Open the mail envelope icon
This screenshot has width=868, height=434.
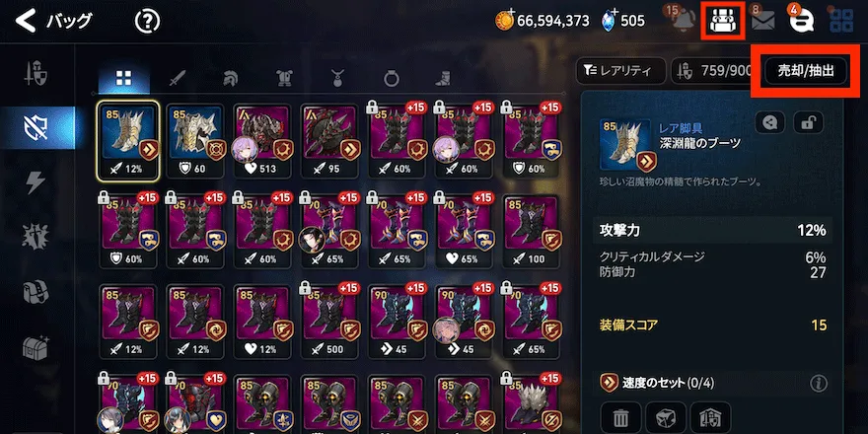point(762,21)
